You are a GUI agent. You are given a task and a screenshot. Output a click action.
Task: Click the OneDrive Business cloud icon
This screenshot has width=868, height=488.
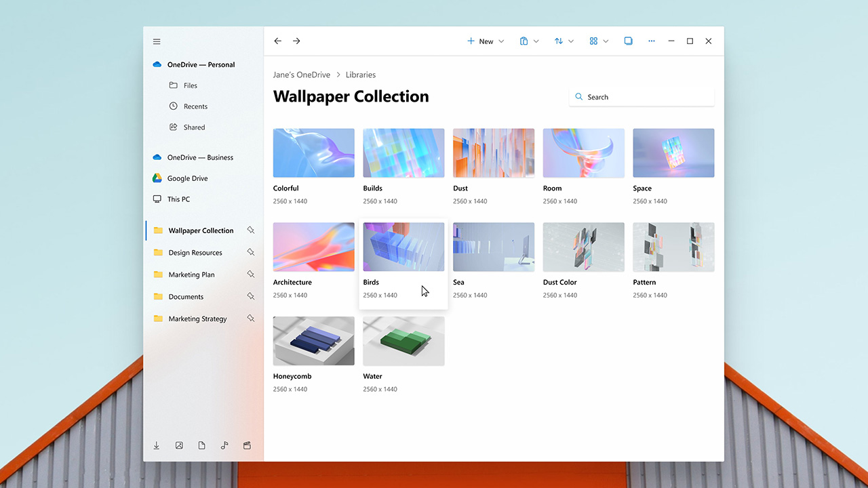point(157,157)
